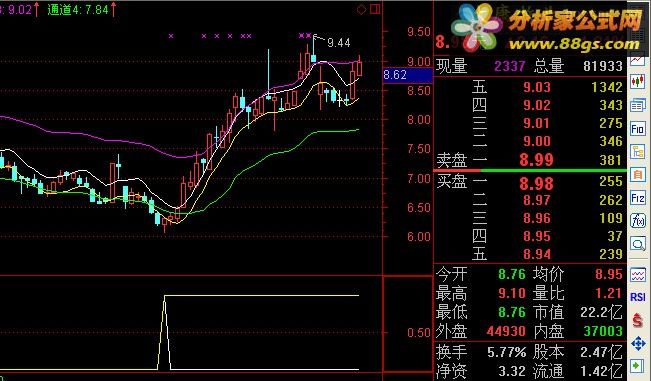Screen dimensions: 651x381
Task: Select the 买盘 一 8.98 bid price
Action: pyautogui.click(x=536, y=183)
